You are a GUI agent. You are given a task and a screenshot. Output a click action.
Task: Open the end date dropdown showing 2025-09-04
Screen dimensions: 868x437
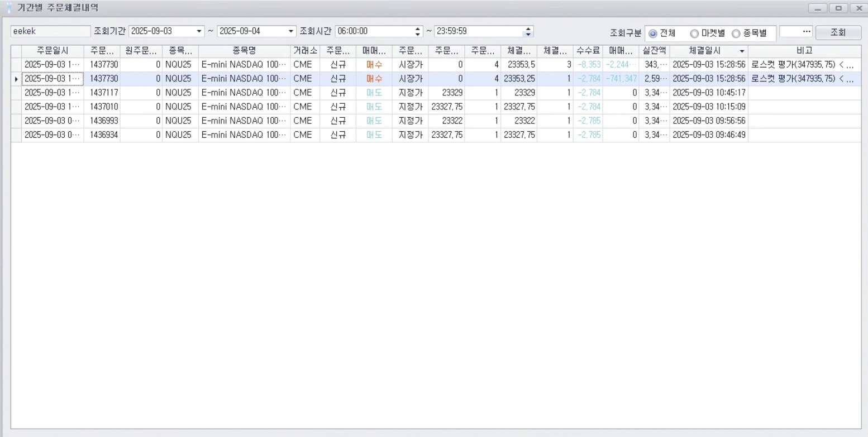(x=290, y=31)
